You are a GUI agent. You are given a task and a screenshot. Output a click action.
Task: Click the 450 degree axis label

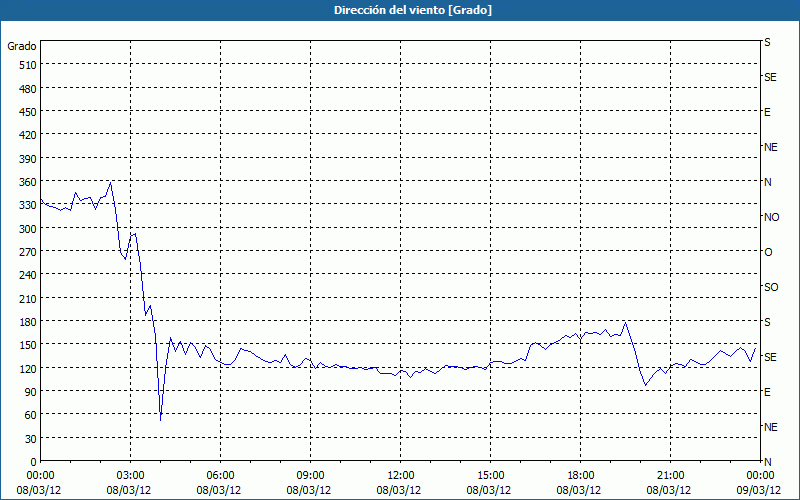click(28, 112)
